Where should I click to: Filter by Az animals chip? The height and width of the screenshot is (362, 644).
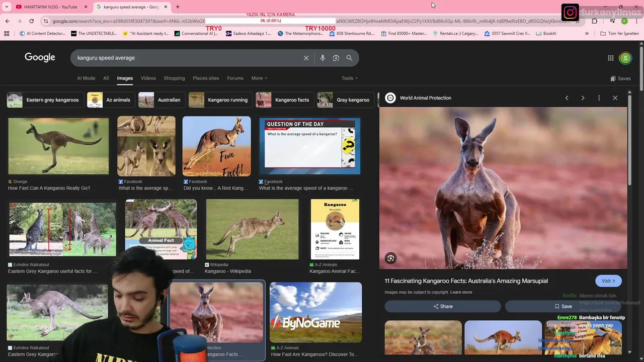[111, 100]
